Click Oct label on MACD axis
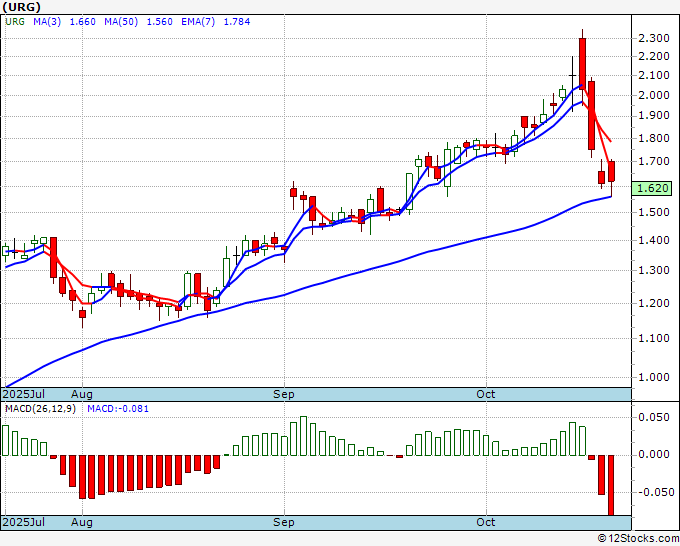Screen dimensions: 680x546 (x=486, y=522)
